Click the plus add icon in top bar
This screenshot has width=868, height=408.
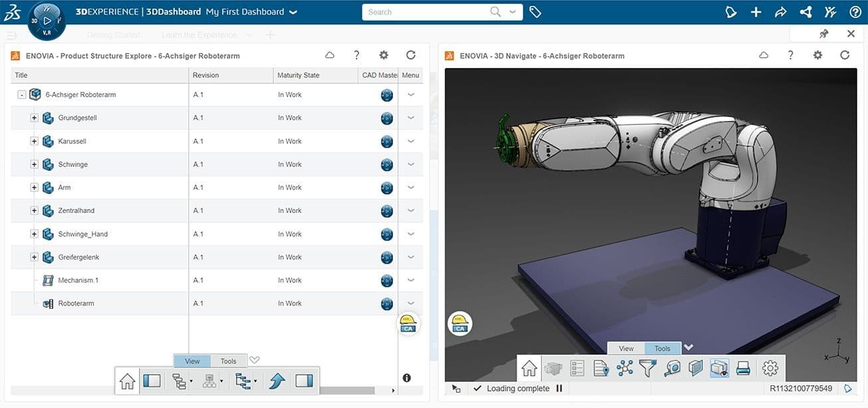(756, 12)
